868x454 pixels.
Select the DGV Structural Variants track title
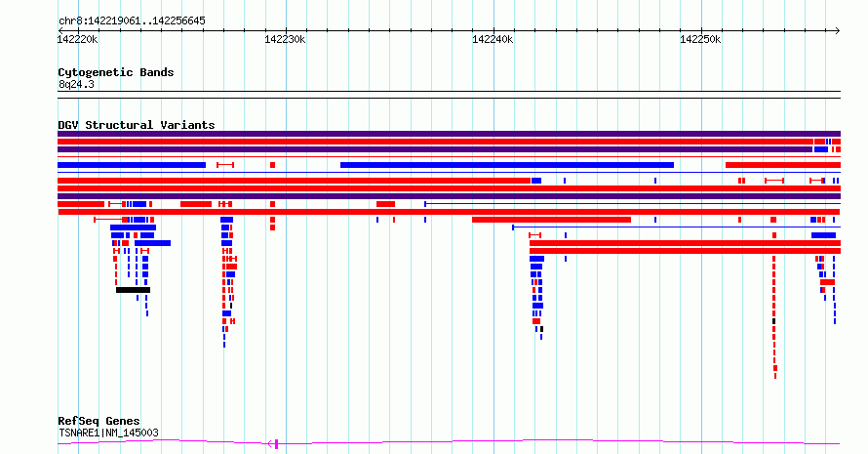pos(137,125)
